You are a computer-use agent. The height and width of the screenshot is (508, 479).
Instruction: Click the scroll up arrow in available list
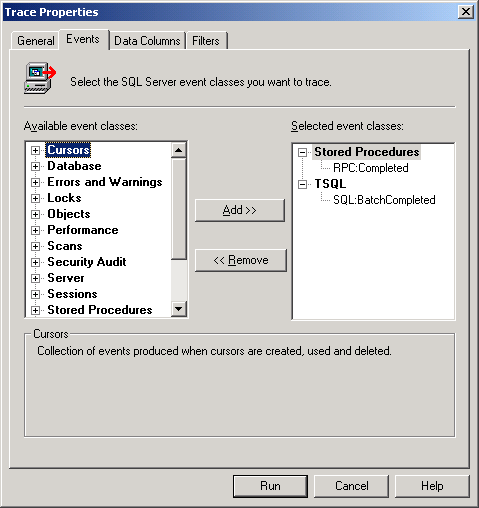tap(179, 150)
